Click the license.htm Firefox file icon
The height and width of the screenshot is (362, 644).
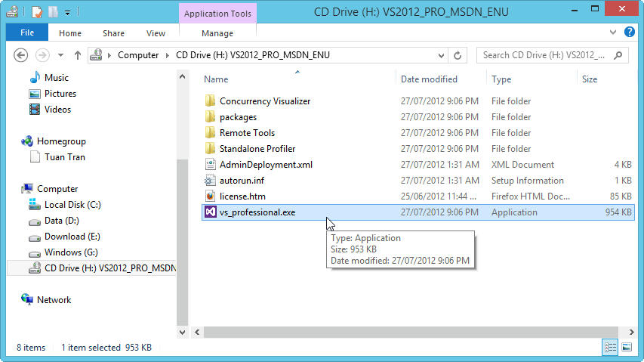tap(211, 196)
